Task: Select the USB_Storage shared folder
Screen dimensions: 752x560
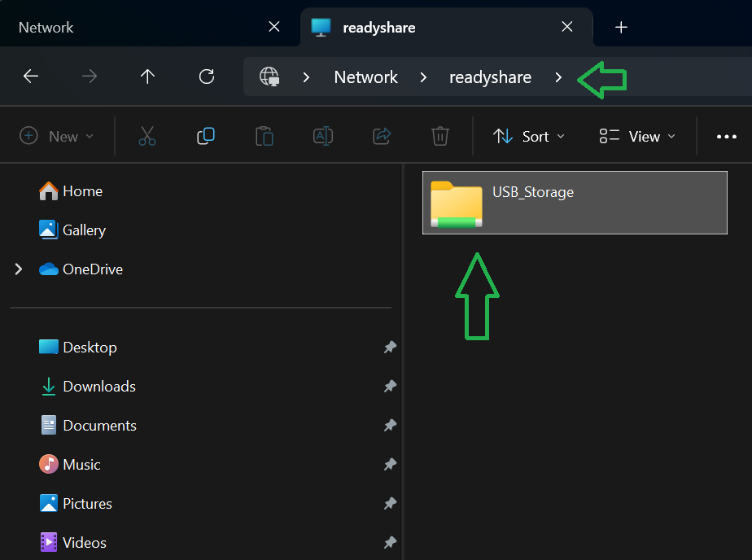Action: 575,203
